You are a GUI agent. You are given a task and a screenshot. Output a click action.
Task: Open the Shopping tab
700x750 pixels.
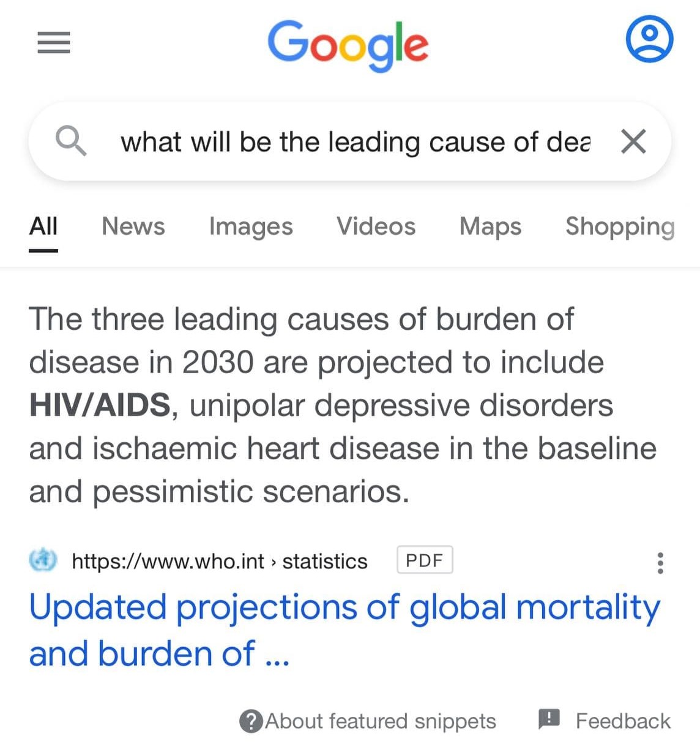tap(619, 226)
